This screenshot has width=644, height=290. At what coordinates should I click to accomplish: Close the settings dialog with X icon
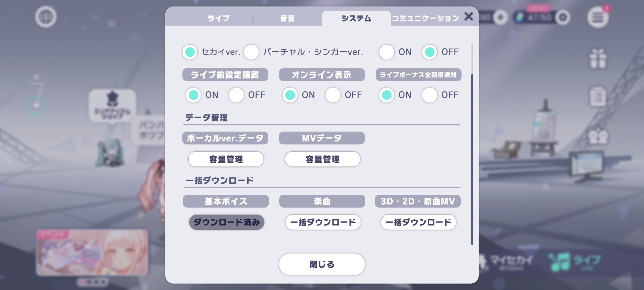[x=469, y=17]
